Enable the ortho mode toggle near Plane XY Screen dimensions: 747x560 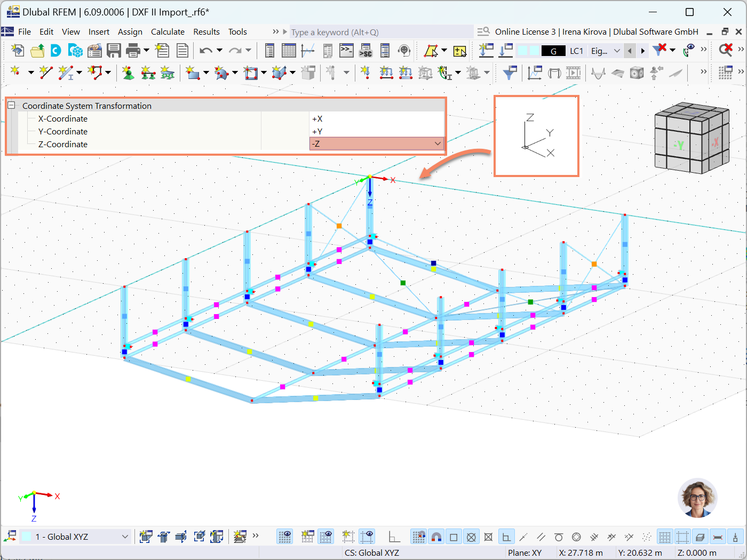506,537
